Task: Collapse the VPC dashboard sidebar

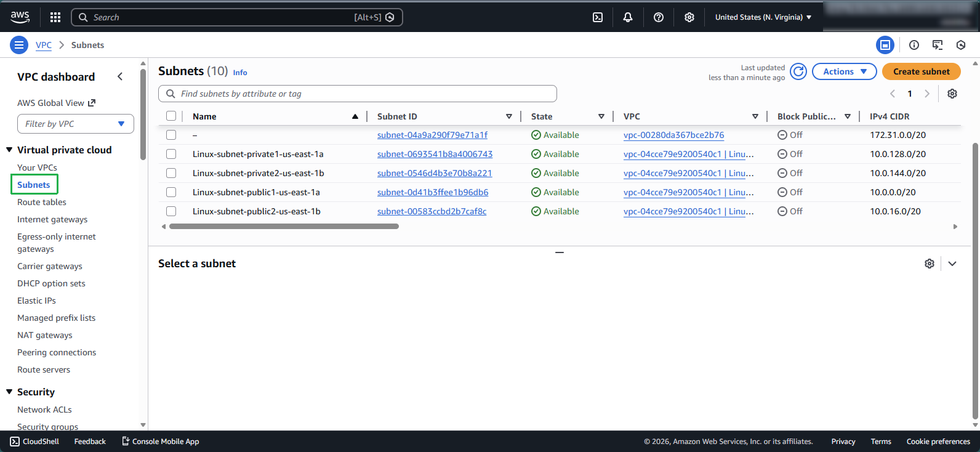Action: point(120,76)
